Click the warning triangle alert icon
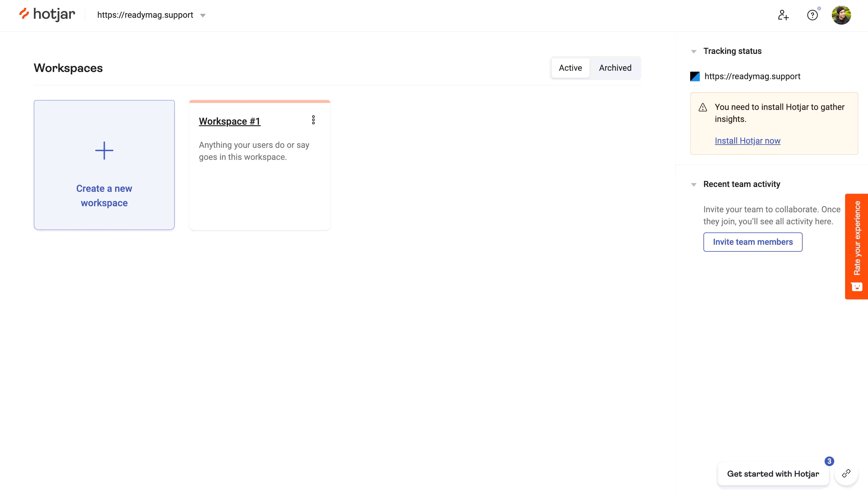 pyautogui.click(x=703, y=107)
